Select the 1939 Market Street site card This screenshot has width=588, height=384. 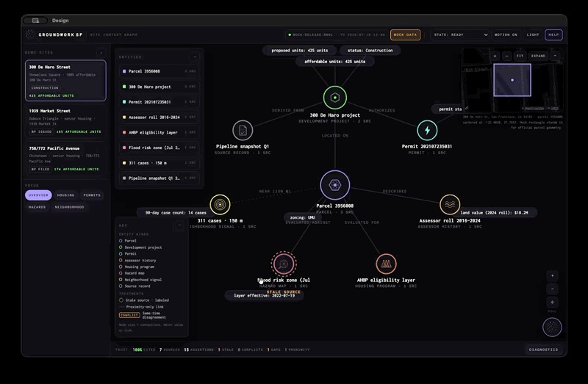point(65,121)
